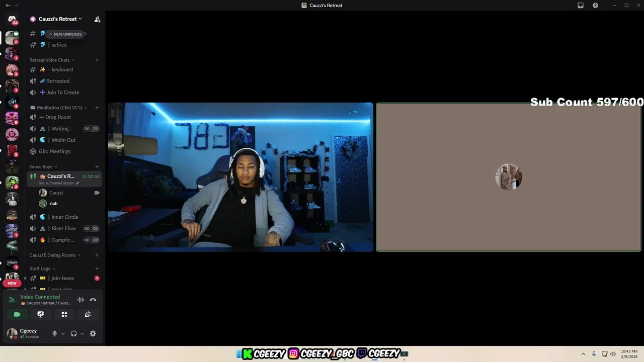Start screen share from the voice panel
644x362 pixels.
pos(41,314)
